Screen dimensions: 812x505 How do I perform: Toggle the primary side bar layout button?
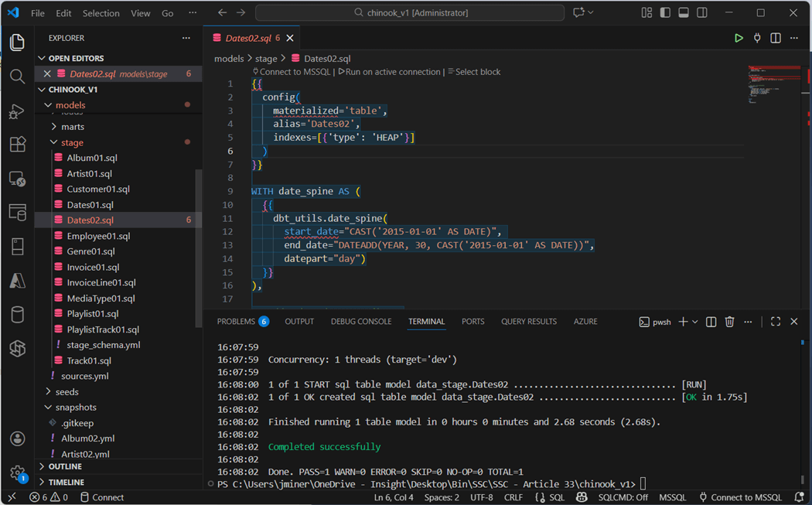[x=665, y=13]
